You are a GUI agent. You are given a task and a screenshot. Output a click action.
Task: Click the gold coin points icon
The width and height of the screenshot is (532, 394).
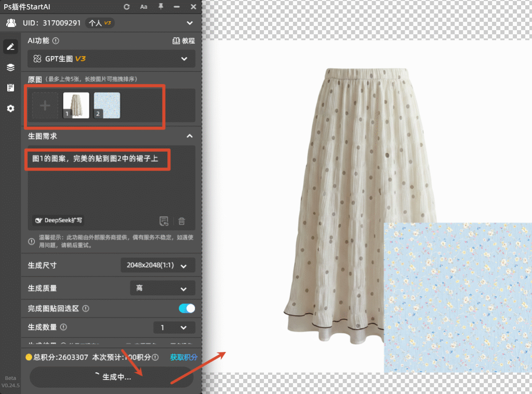[x=29, y=357]
